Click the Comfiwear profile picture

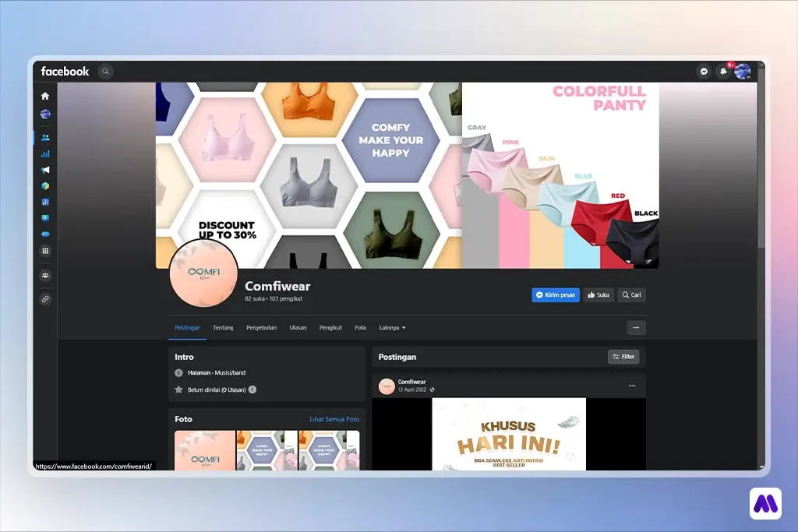point(203,273)
